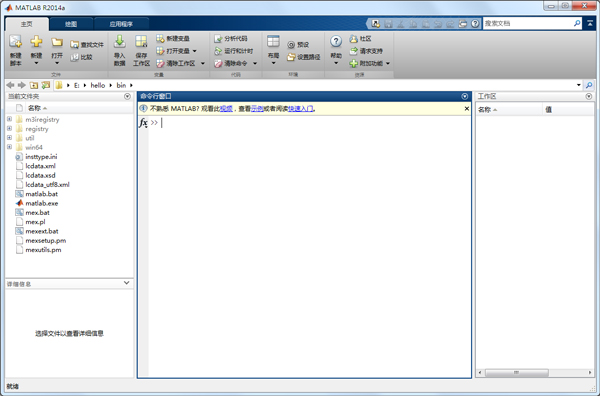This screenshot has height=396, width=600.
Task: Click the save icon in quick access bar
Action: pos(388,24)
